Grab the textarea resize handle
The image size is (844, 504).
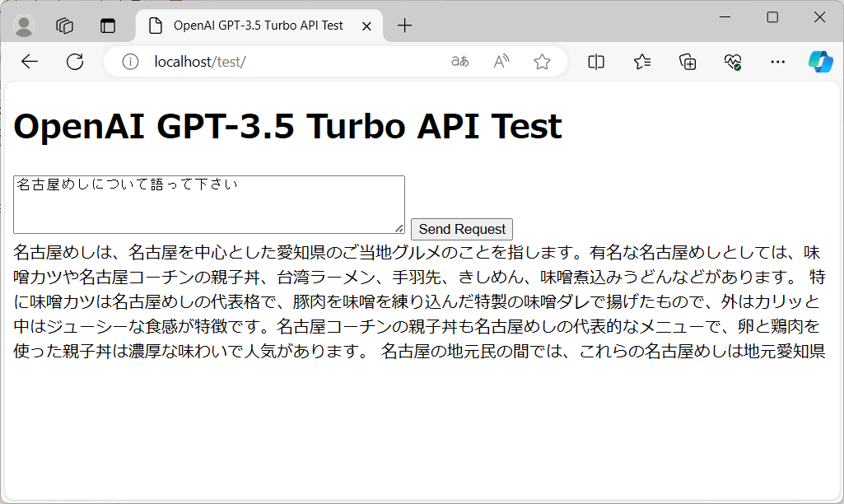399,229
